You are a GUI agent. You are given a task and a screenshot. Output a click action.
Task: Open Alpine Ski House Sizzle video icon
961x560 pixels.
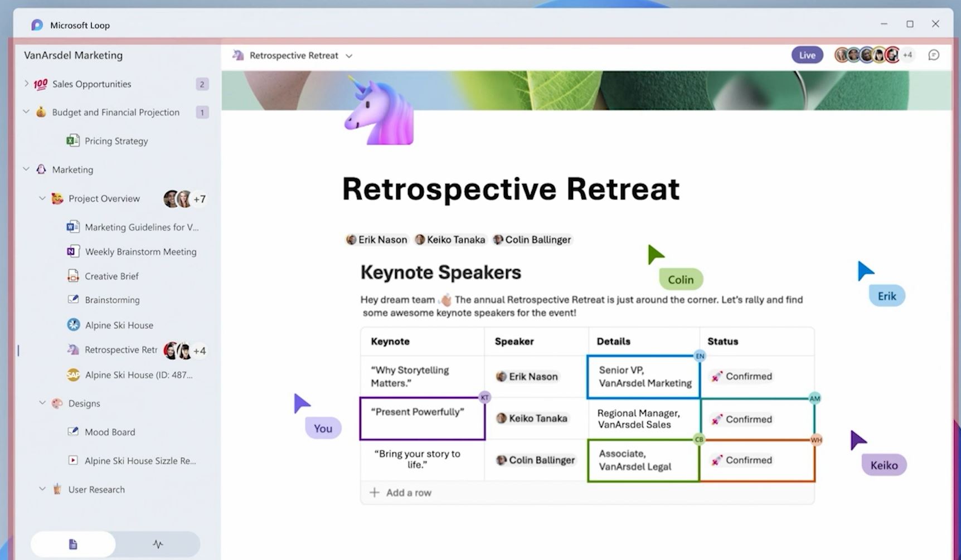72,460
